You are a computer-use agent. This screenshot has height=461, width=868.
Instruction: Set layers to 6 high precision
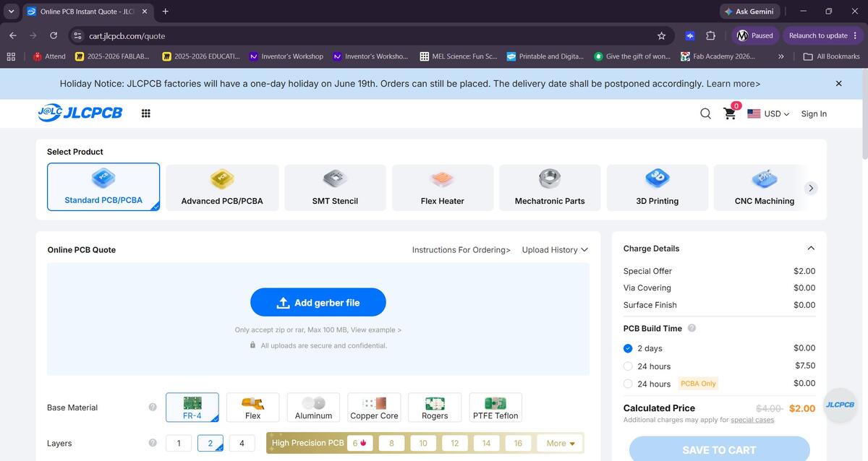360,443
